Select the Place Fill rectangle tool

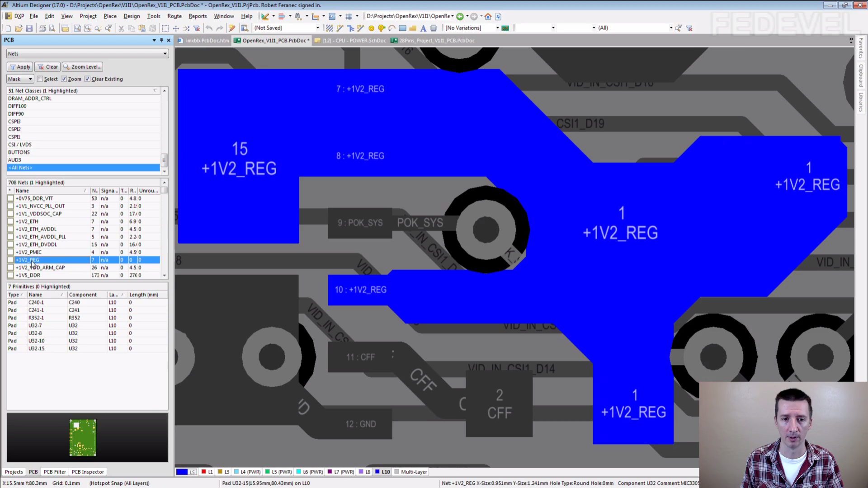tap(402, 28)
